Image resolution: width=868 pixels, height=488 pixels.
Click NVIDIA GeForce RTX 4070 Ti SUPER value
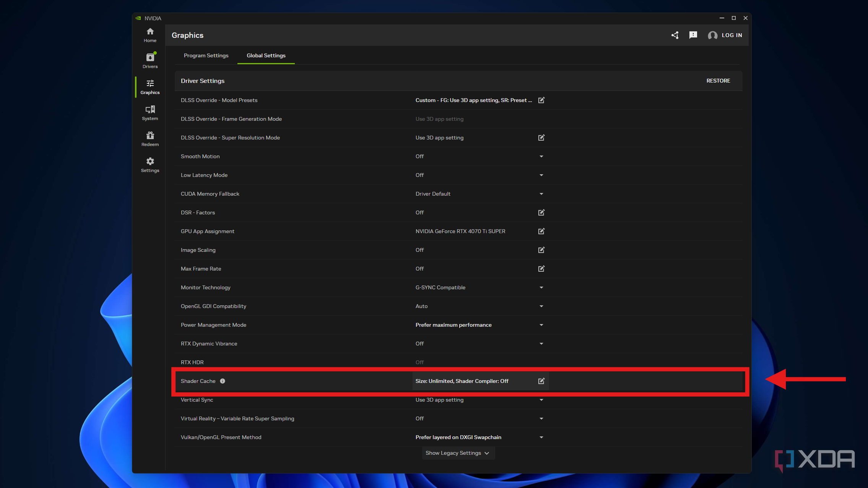pyautogui.click(x=460, y=231)
